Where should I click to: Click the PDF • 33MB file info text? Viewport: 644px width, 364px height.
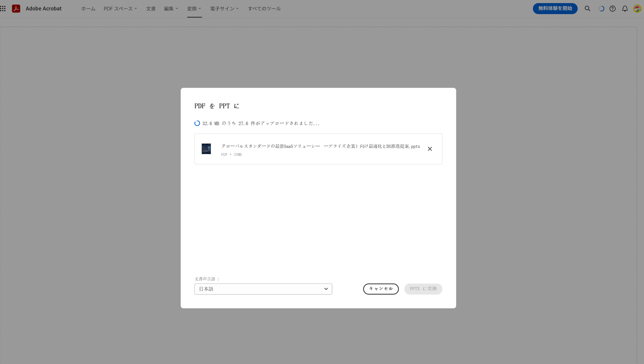click(x=231, y=155)
